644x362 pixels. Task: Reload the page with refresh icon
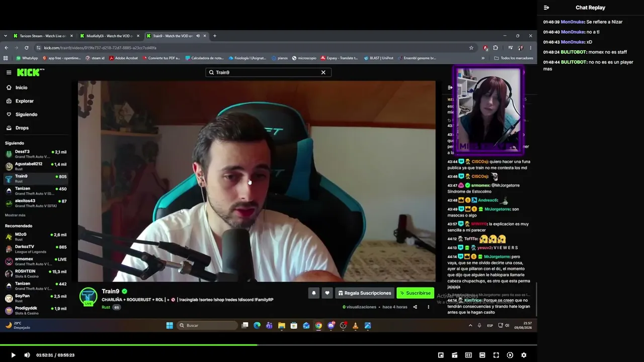point(26,48)
